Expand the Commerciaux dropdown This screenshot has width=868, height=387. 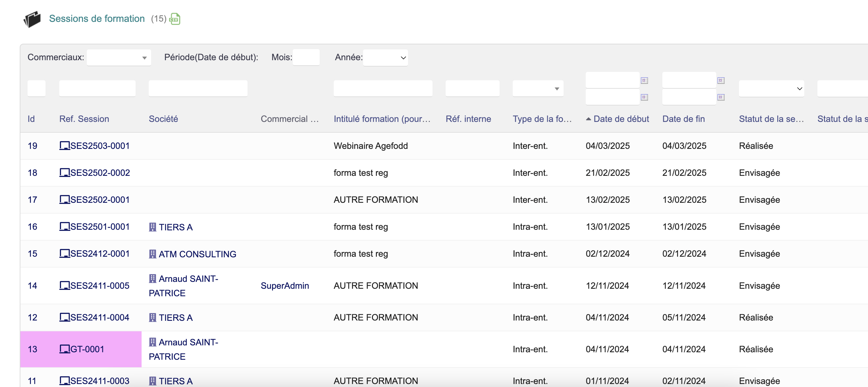click(119, 58)
